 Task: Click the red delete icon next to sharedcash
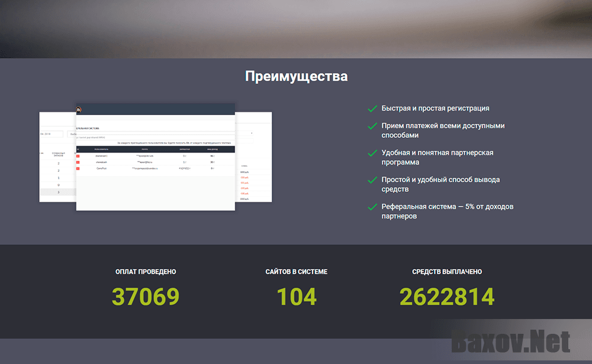tap(78, 163)
